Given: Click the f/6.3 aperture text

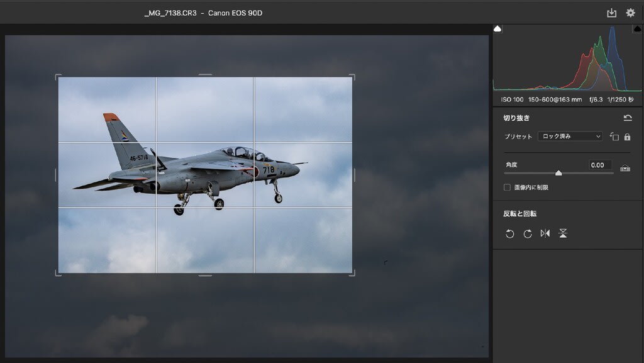Looking at the screenshot, I should 596,99.
